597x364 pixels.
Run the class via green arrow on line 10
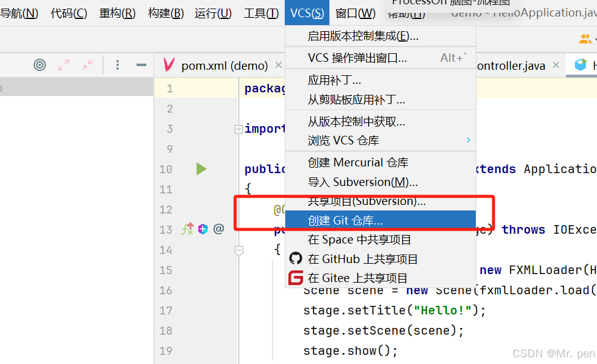pyautogui.click(x=201, y=169)
